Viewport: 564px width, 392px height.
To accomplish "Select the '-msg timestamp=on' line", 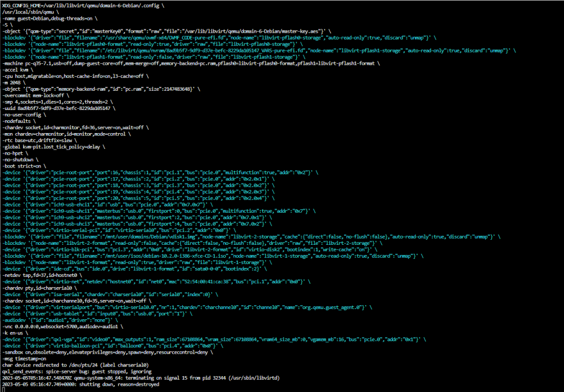I will [24, 359].
